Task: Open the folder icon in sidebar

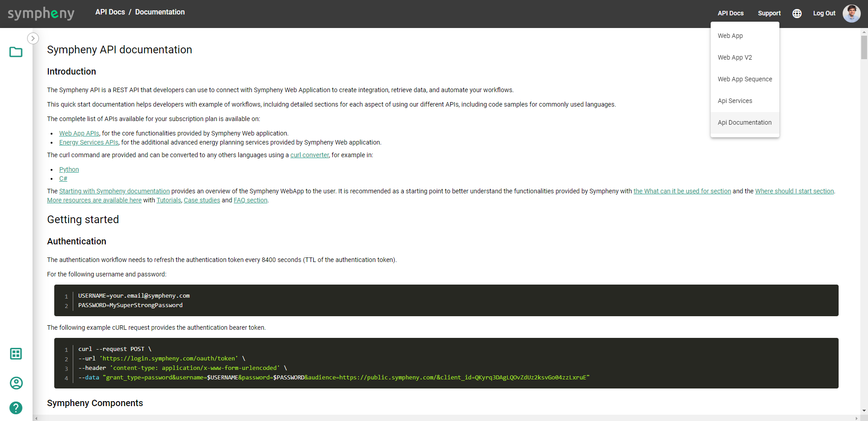Action: pyautogui.click(x=16, y=52)
